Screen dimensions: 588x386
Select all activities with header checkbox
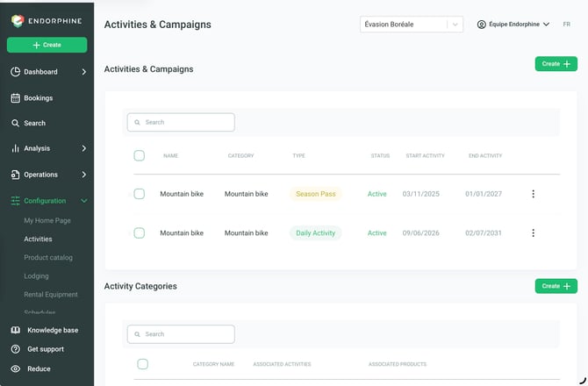pyautogui.click(x=140, y=155)
